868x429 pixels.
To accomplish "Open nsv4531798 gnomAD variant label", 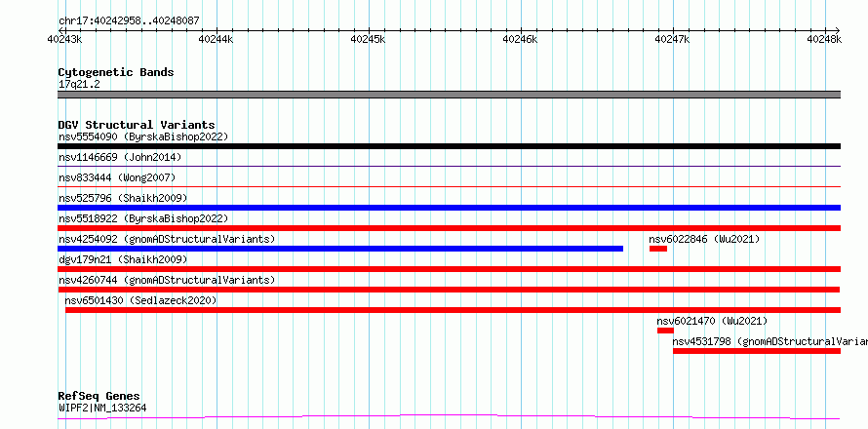I will 770,341.
